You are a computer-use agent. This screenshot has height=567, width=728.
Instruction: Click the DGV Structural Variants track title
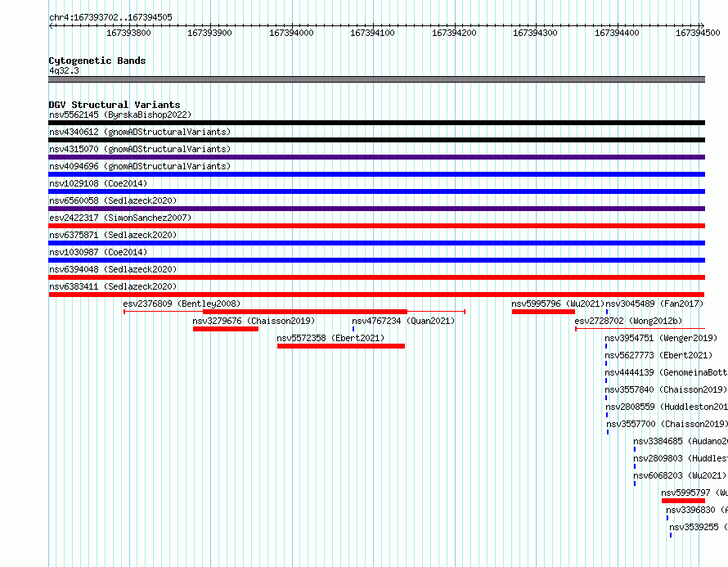tap(115, 105)
